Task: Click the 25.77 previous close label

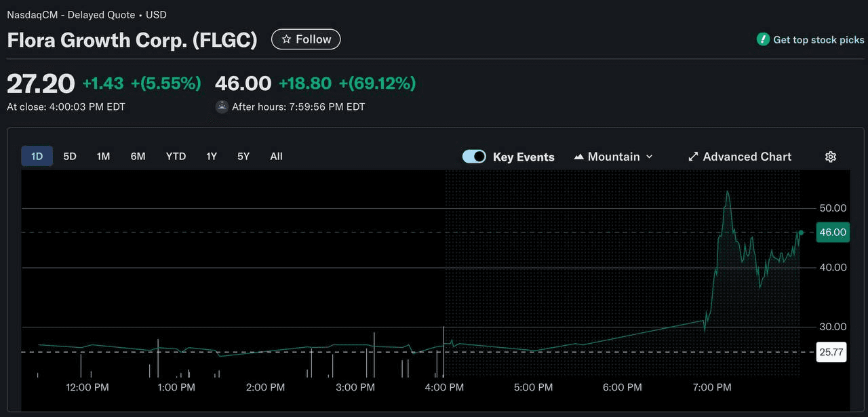Action: pyautogui.click(x=831, y=352)
